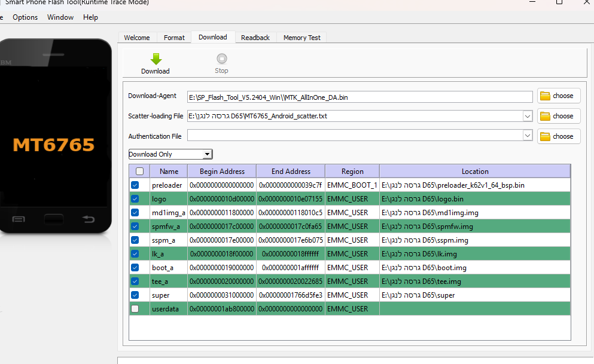Open the Options menu
The width and height of the screenshot is (594, 364).
[25, 17]
